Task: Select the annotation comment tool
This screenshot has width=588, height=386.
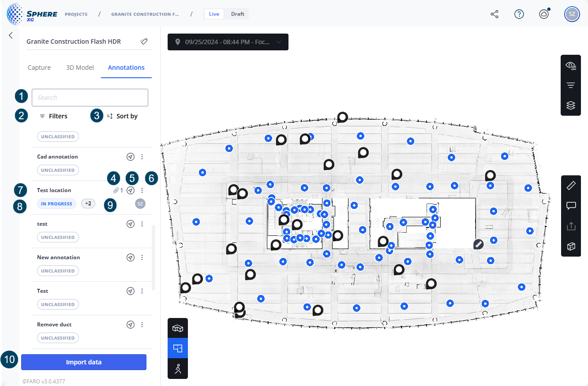Action: coord(571,206)
